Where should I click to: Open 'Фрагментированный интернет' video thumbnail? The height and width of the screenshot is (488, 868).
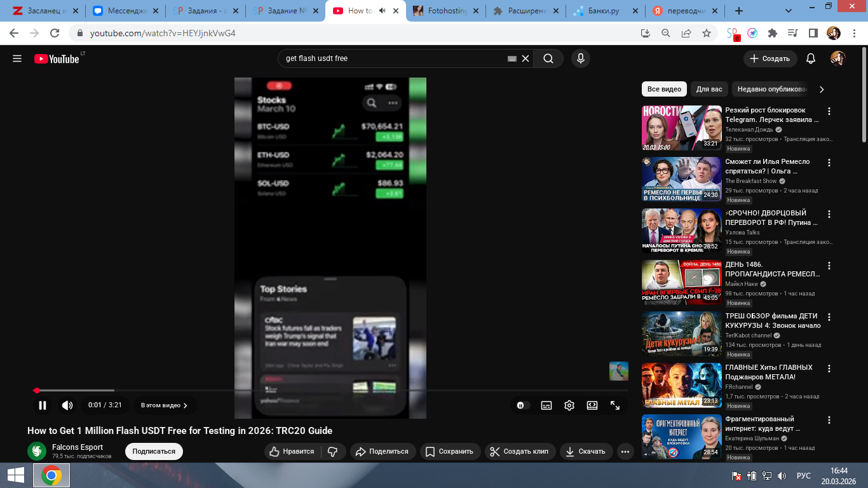[x=682, y=436]
